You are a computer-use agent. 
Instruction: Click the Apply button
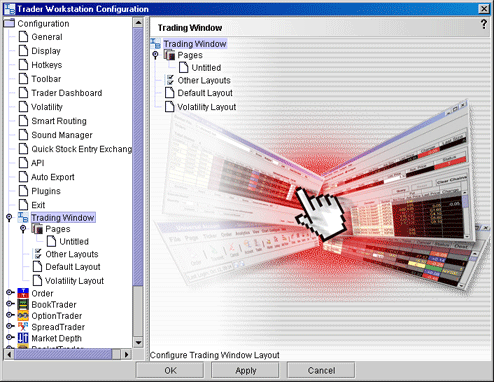click(246, 370)
